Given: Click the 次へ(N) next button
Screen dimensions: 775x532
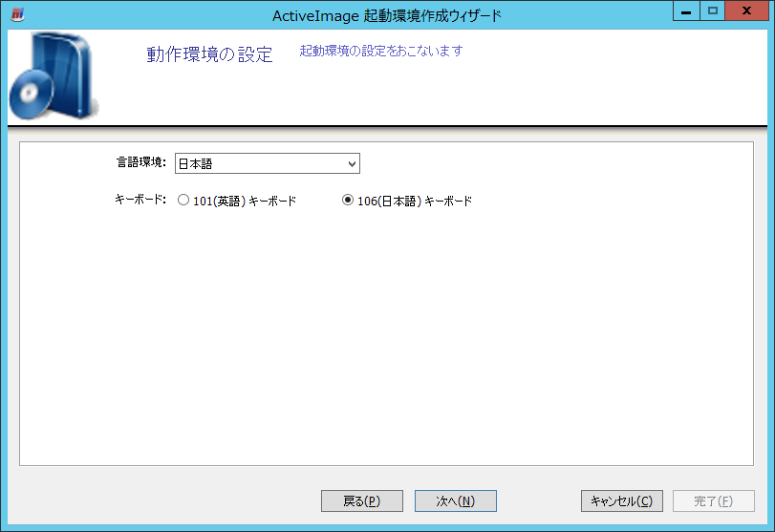Looking at the screenshot, I should 455,500.
